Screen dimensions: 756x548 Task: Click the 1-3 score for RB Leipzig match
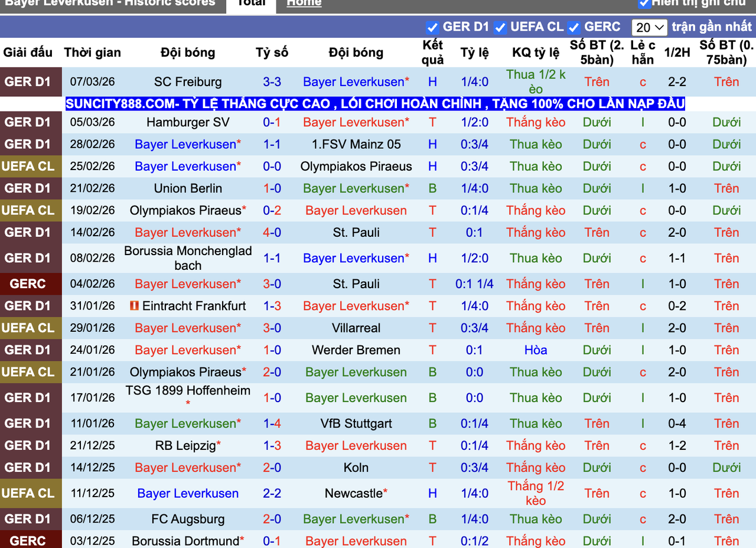pos(272,445)
